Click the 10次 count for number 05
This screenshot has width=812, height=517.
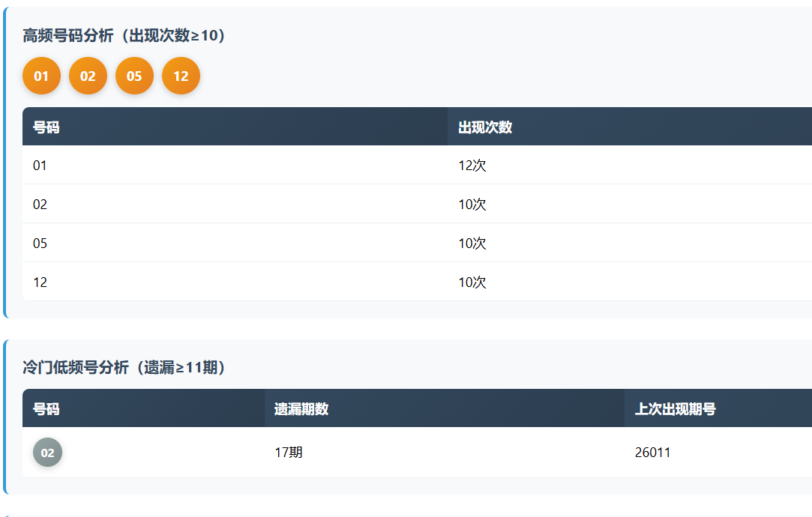click(x=472, y=244)
